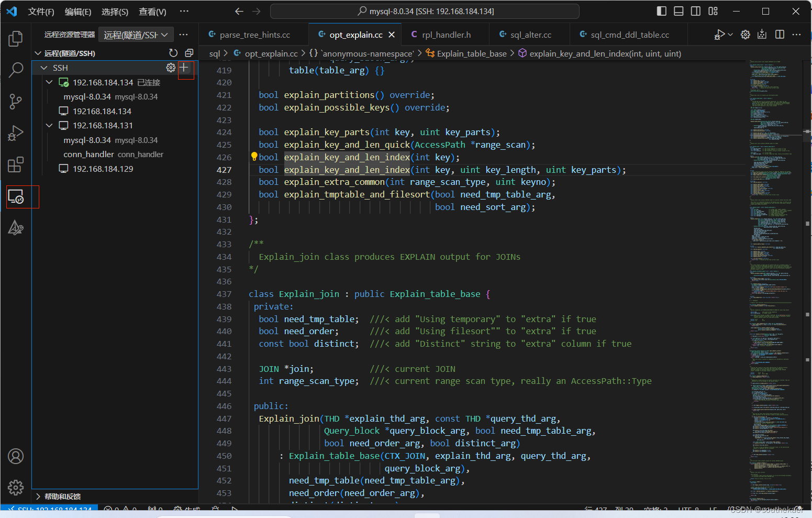Image resolution: width=812 pixels, height=518 pixels.
Task: Collapse host 192.168.184.134 in the tree
Action: coord(49,82)
